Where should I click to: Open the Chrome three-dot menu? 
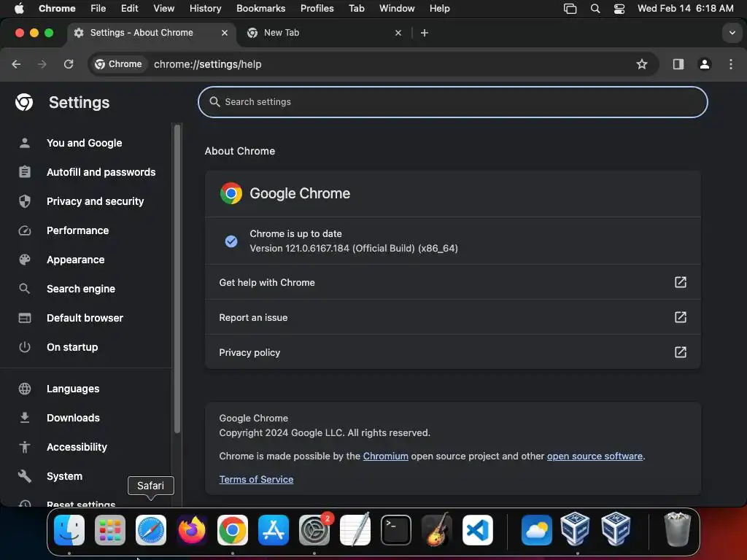tap(731, 64)
